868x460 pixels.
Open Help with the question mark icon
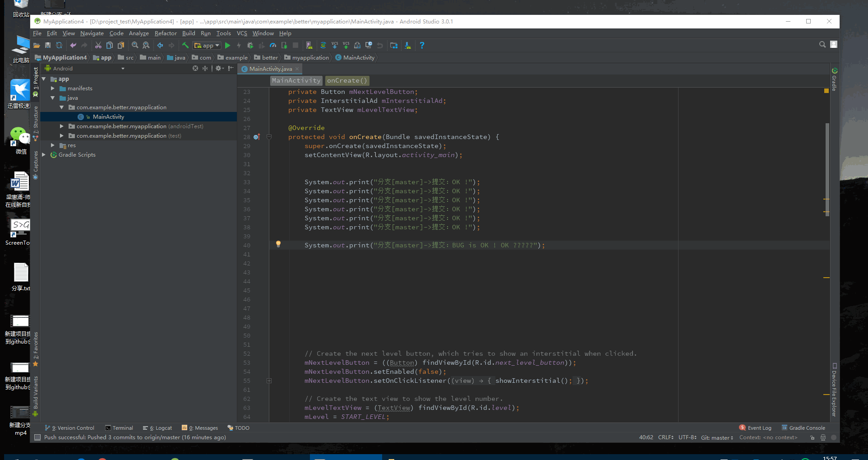422,46
